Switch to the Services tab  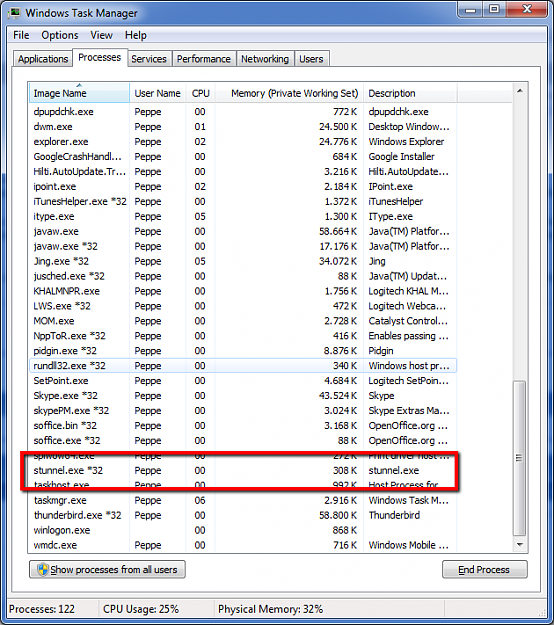point(149,59)
